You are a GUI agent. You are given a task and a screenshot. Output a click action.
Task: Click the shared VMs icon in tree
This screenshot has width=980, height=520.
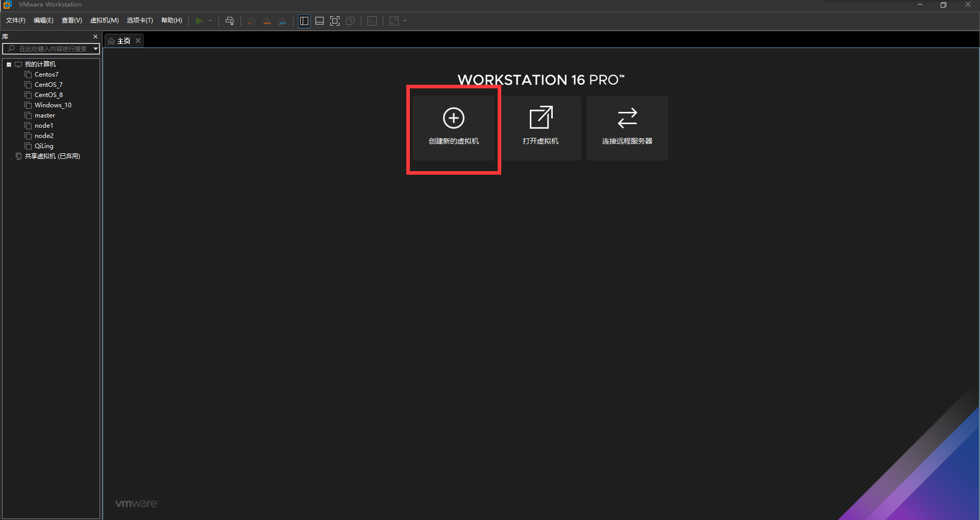(x=19, y=156)
